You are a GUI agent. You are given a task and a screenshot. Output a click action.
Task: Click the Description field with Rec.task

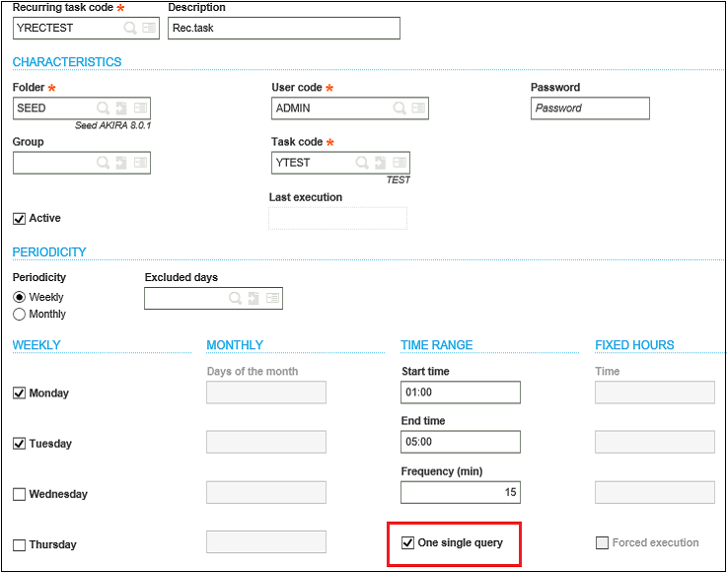point(284,29)
